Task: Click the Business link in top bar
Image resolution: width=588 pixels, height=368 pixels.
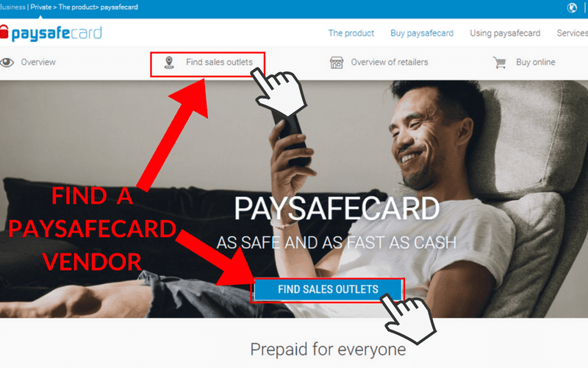Action: tap(12, 7)
